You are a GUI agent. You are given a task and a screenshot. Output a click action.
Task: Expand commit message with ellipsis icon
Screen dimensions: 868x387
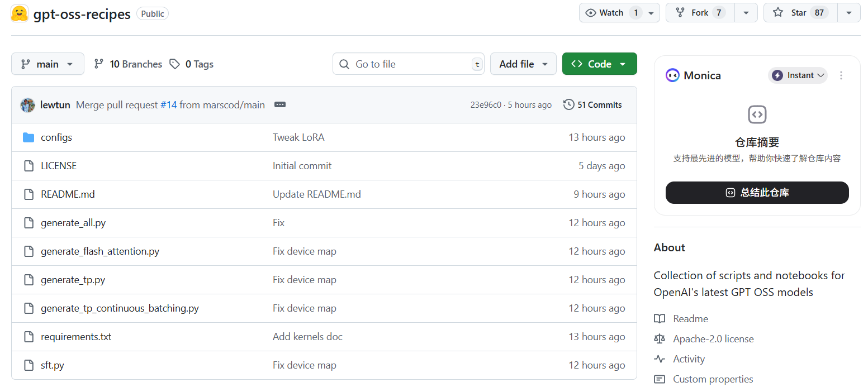click(280, 105)
